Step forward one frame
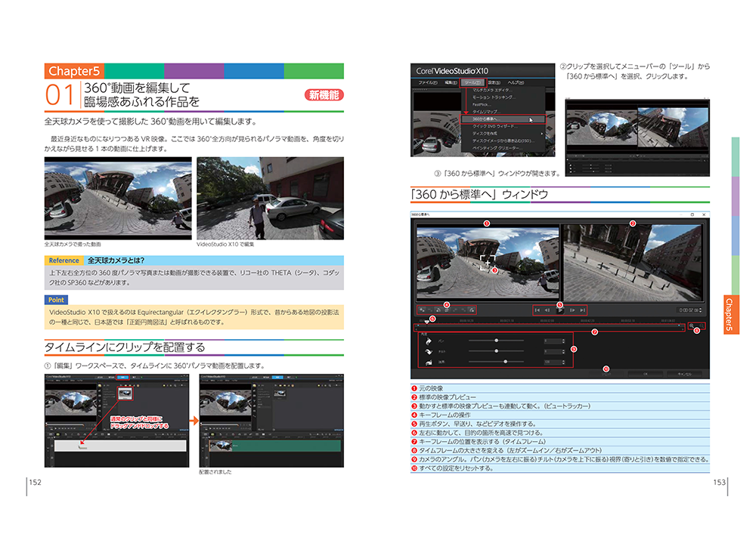Viewport: 756px width, 534px height. (572, 310)
